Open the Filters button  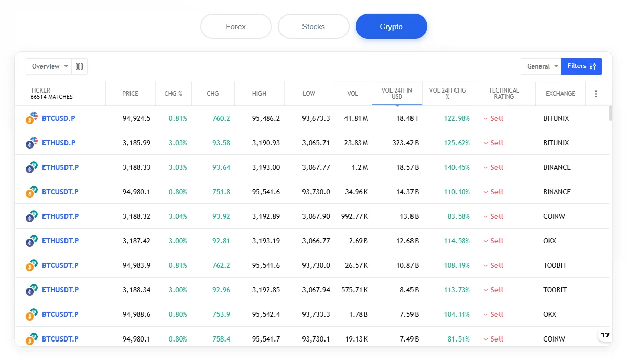(x=581, y=66)
